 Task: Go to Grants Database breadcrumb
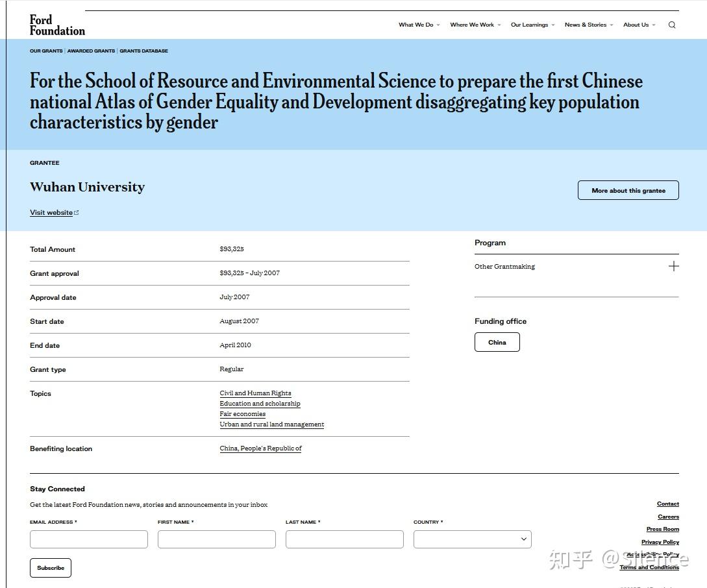[143, 51]
